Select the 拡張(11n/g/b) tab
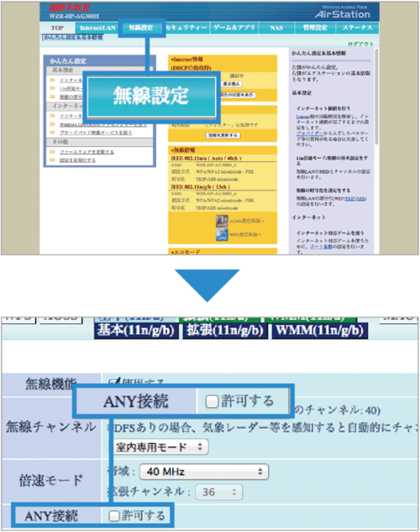The image size is (420, 532). (x=225, y=331)
